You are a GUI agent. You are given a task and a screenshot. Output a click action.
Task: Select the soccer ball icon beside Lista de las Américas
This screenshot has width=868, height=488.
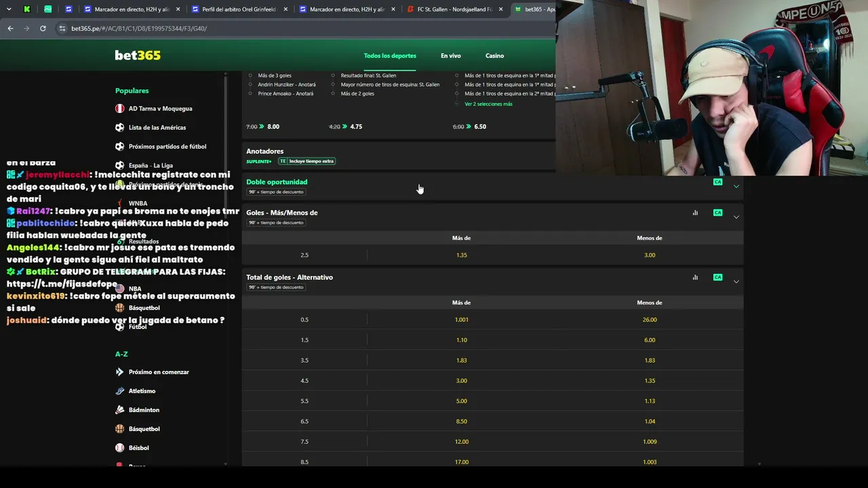pos(119,127)
